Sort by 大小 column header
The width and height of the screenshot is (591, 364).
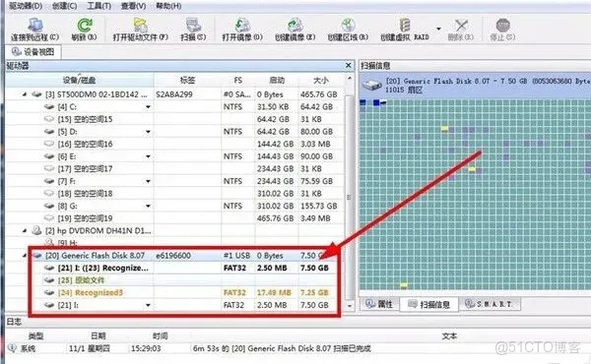321,80
